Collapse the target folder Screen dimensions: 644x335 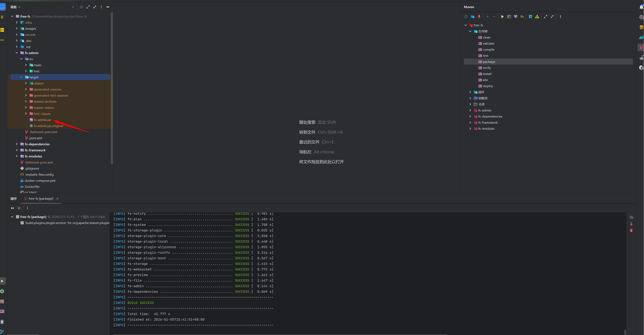tap(21, 77)
